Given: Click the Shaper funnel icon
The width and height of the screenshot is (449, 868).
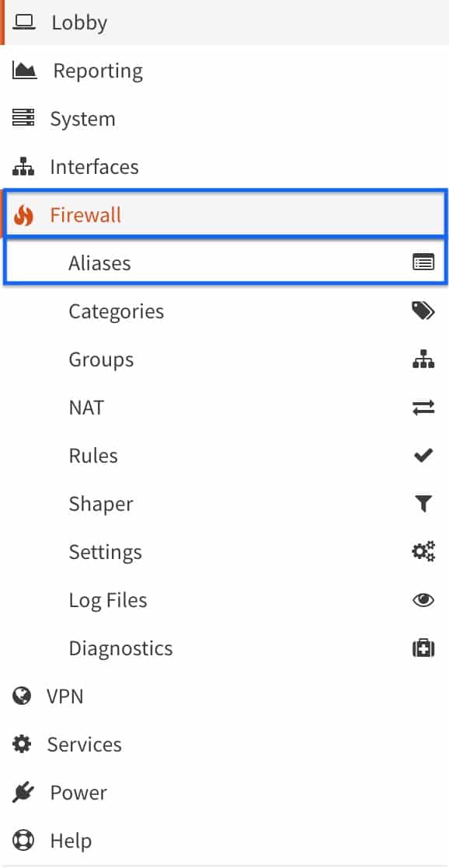Looking at the screenshot, I should [x=423, y=504].
